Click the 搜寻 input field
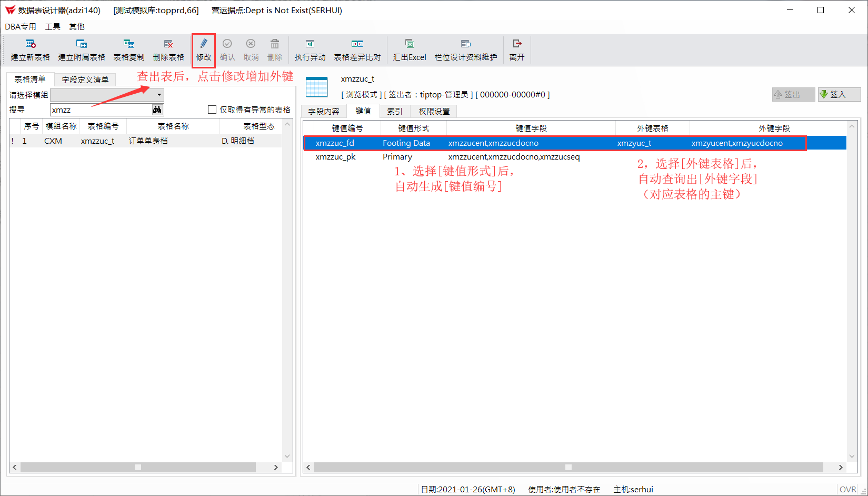 tap(101, 110)
